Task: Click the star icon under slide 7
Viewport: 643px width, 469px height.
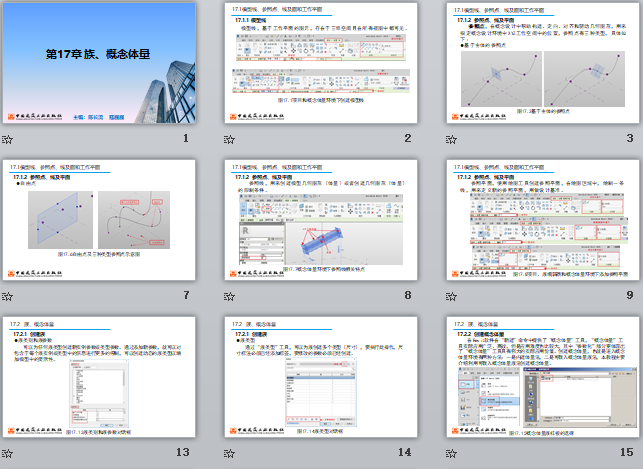Action: coord(8,297)
